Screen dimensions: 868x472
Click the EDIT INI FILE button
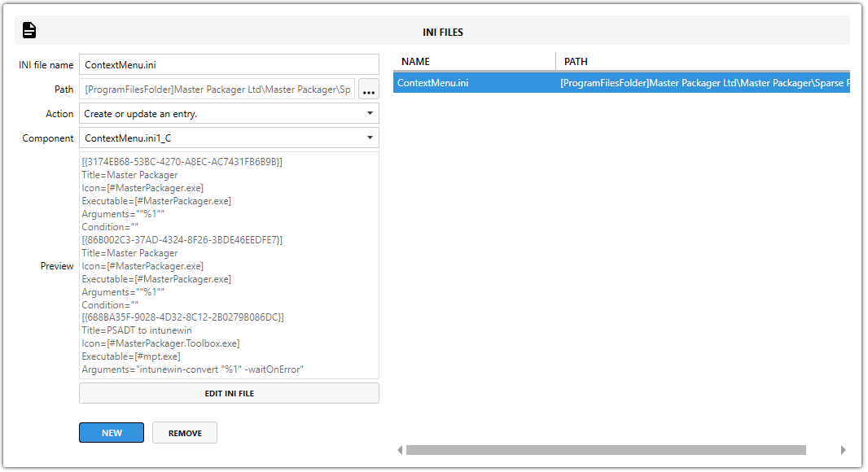pos(229,393)
